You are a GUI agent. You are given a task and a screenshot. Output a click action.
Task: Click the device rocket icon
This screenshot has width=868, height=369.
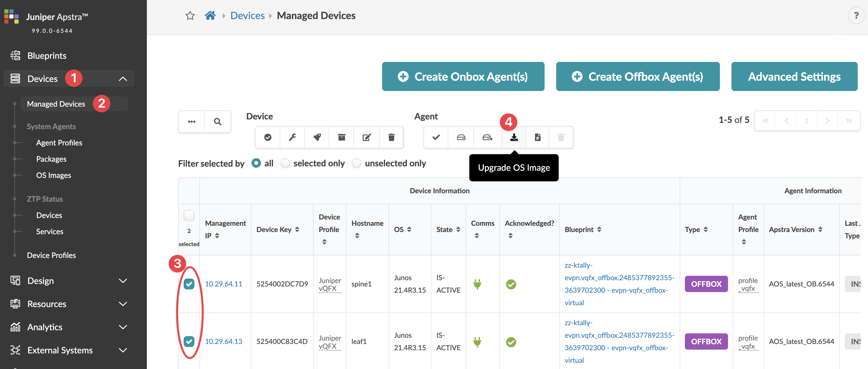click(x=317, y=137)
